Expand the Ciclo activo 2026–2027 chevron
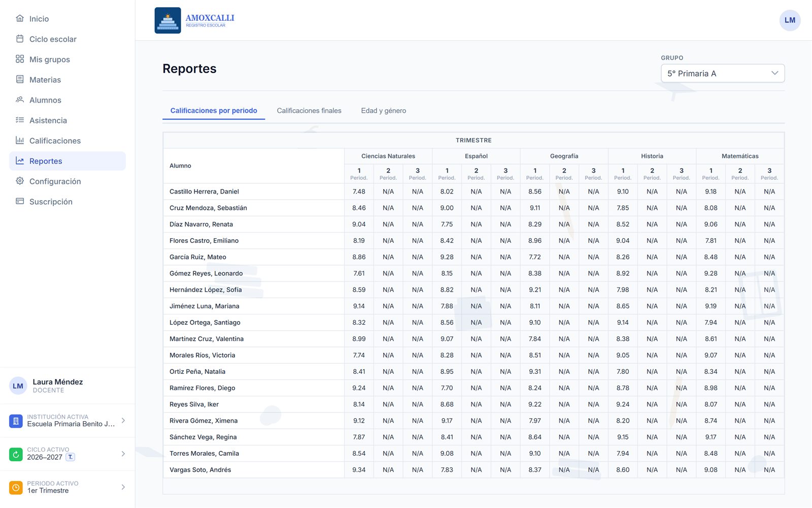 [123, 454]
